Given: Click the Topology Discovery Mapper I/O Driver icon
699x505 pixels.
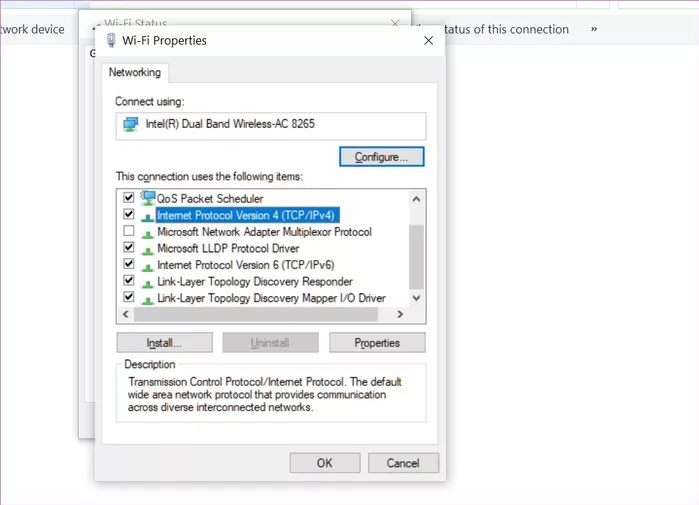Looking at the screenshot, I should [x=148, y=300].
